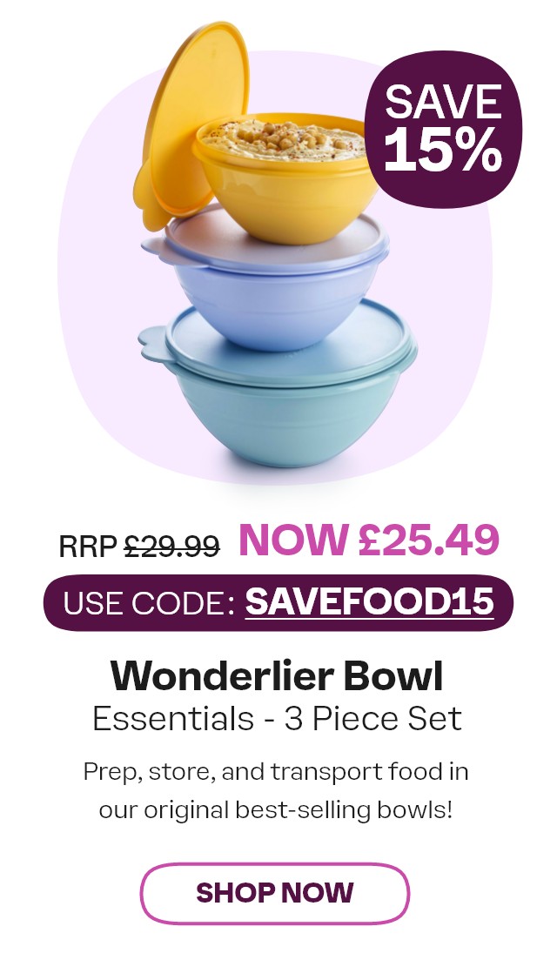
Task: Click the Essentials - 3 Piece Set subtitle
Action: click(x=277, y=719)
